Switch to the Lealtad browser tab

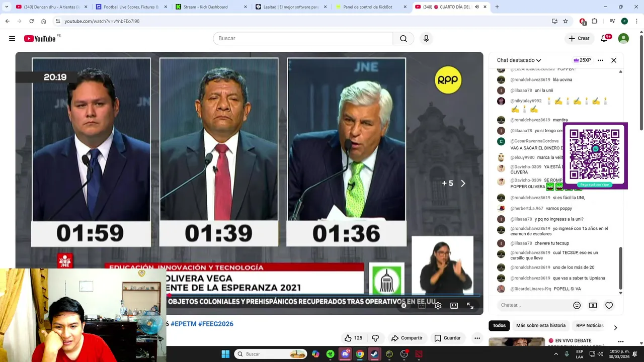pyautogui.click(x=291, y=7)
